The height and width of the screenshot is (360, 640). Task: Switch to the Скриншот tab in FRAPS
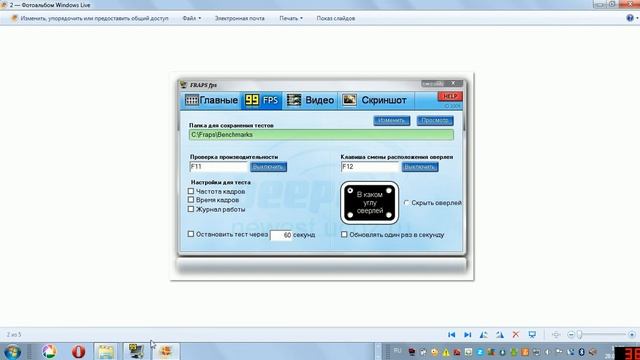[x=376, y=100]
